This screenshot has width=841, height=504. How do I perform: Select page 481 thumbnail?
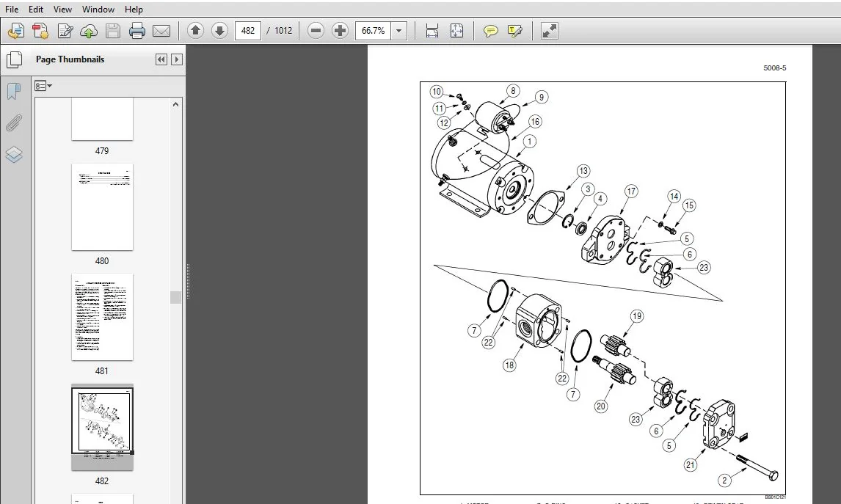tap(102, 317)
